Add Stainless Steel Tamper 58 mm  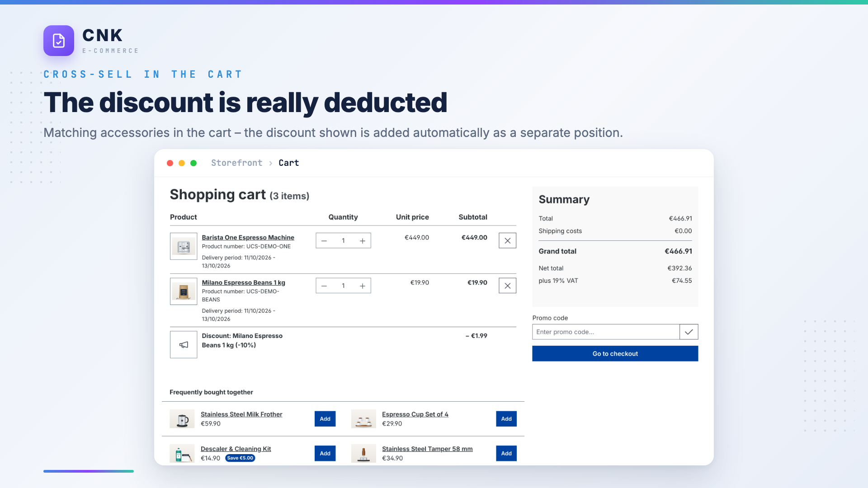pos(506,453)
